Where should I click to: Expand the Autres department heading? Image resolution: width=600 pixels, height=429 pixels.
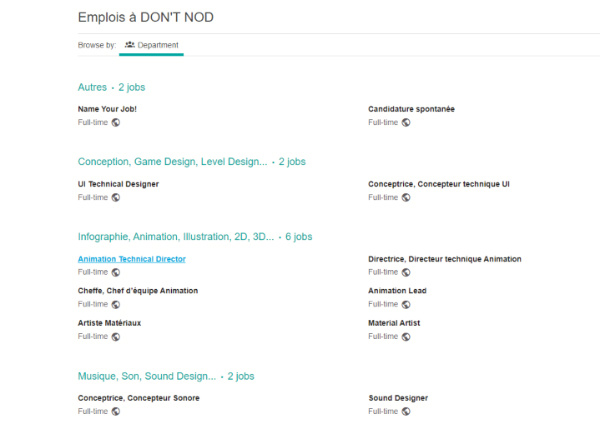click(x=92, y=87)
